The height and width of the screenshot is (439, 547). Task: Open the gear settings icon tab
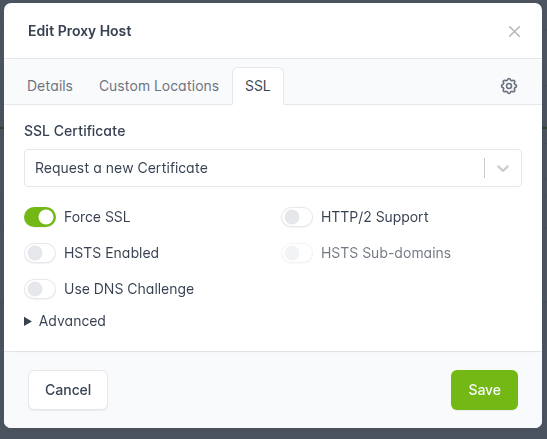(509, 86)
